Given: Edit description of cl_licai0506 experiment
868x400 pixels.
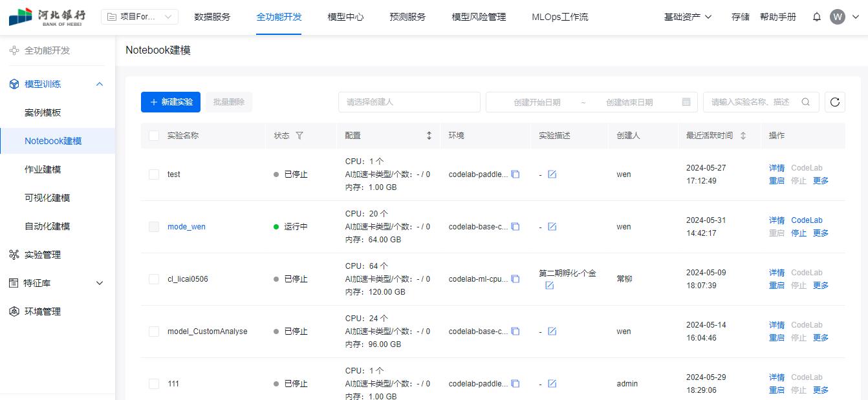Looking at the screenshot, I should [x=549, y=286].
